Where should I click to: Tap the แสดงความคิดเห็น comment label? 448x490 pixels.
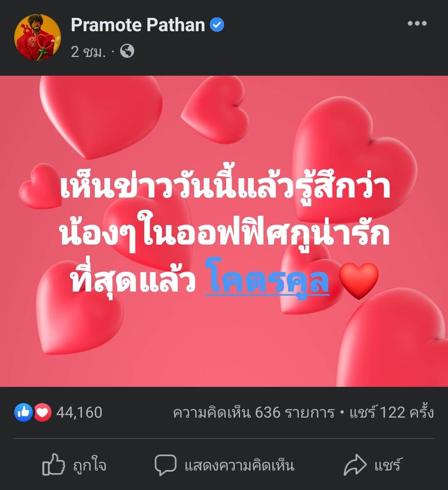click(239, 465)
